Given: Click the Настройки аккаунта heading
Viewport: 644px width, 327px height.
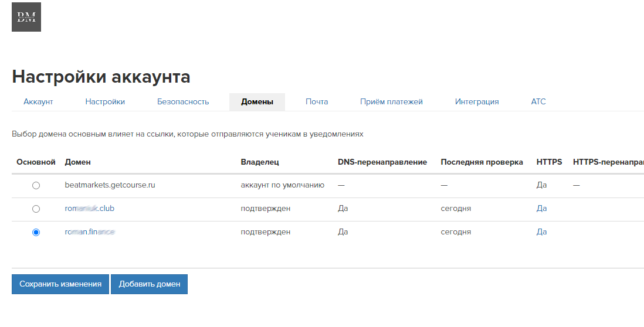Looking at the screenshot, I should 101,77.
